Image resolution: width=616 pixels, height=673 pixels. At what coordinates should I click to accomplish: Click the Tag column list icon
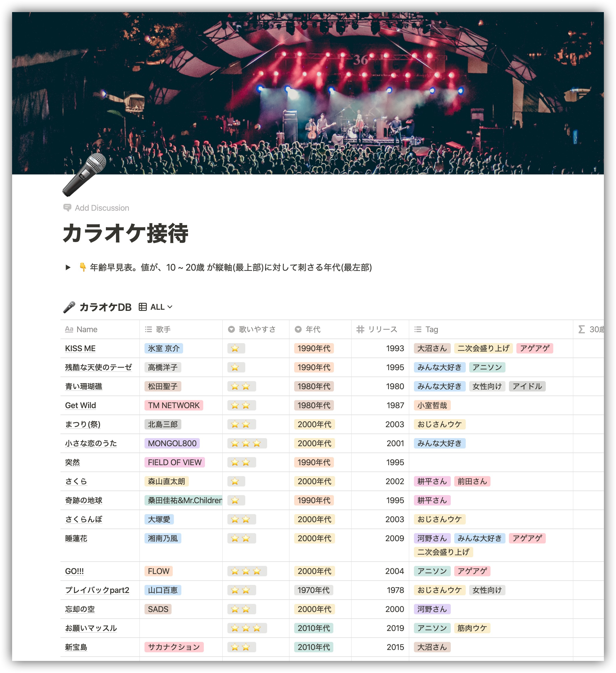(418, 329)
